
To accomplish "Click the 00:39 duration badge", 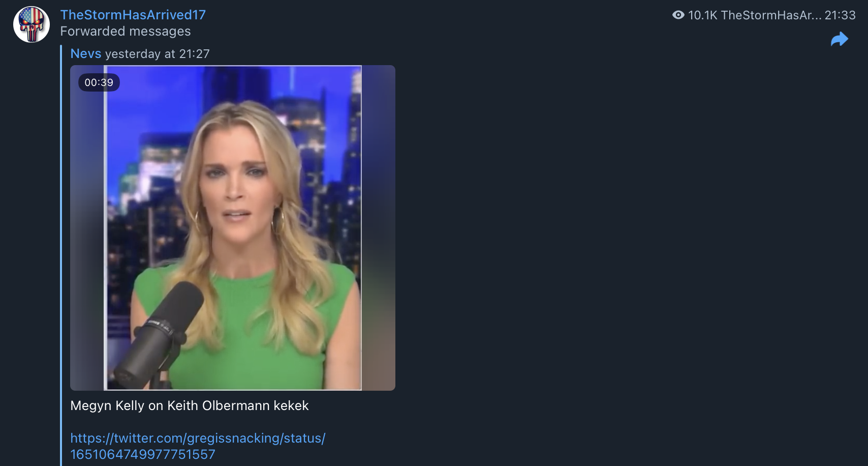I will click(99, 82).
